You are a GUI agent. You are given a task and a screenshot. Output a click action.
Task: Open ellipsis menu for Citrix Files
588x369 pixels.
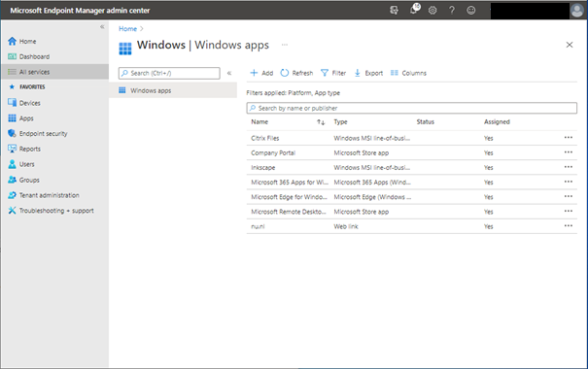(x=569, y=138)
